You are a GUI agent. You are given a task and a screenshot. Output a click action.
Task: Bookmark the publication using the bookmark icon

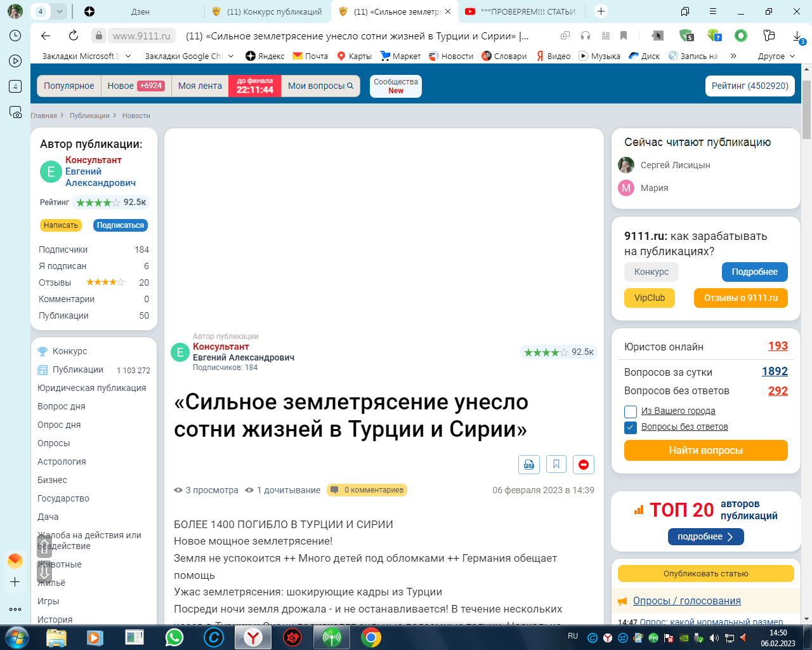pyautogui.click(x=556, y=464)
